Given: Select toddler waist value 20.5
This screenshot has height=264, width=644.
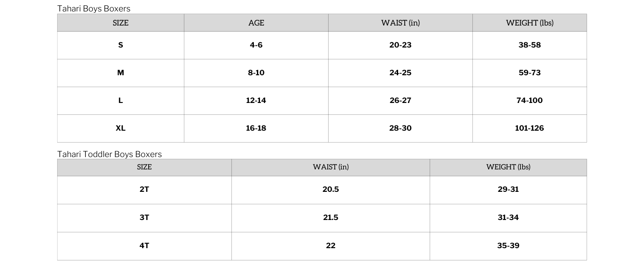Looking at the screenshot, I should coord(331,190).
